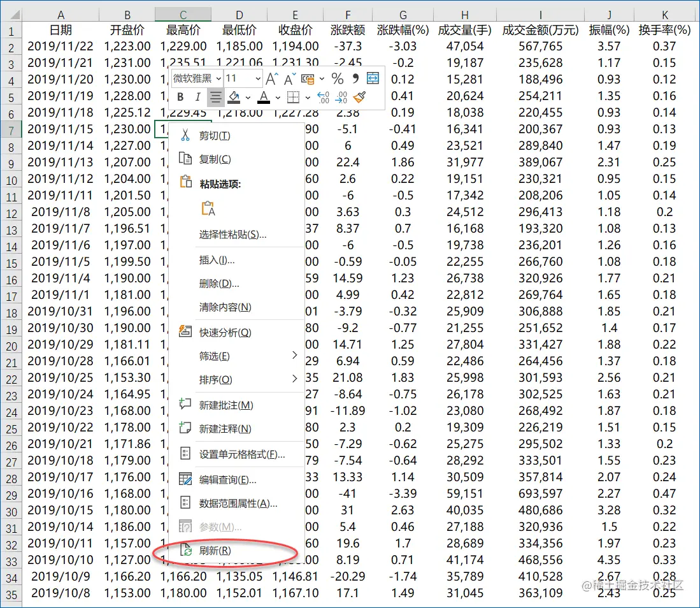Click the Increase Font Size icon
700x608 pixels.
(270, 78)
